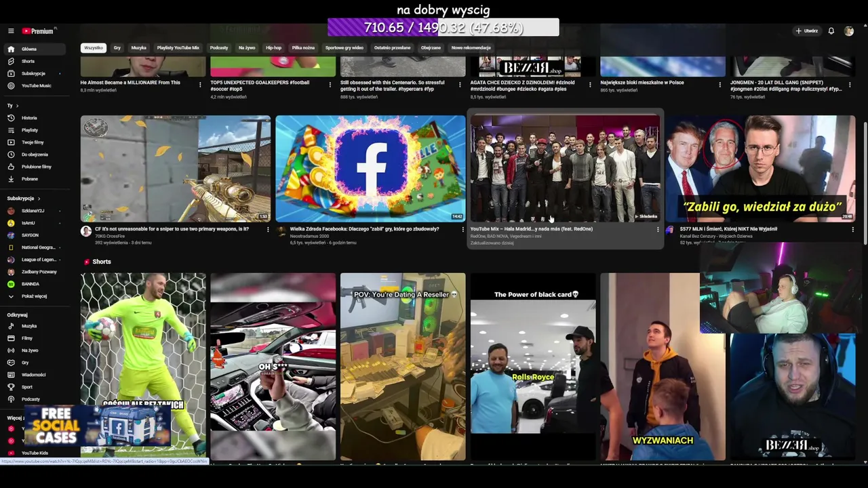Viewport: 868px width, 488px height.
Task: Open Zadbany Pozwany subscription channel
Action: click(34, 272)
